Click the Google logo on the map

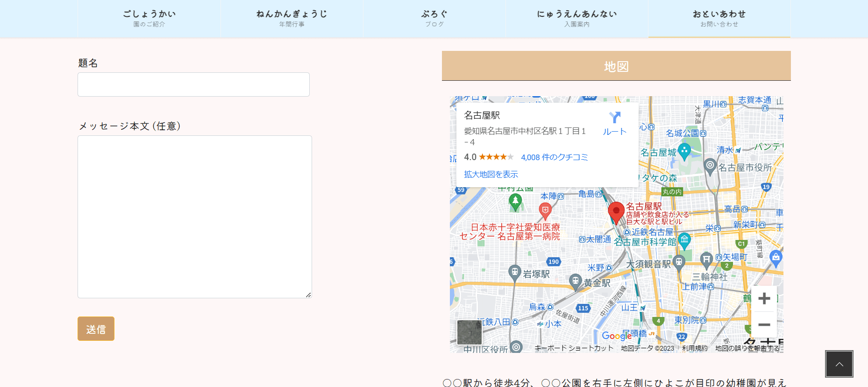click(617, 336)
